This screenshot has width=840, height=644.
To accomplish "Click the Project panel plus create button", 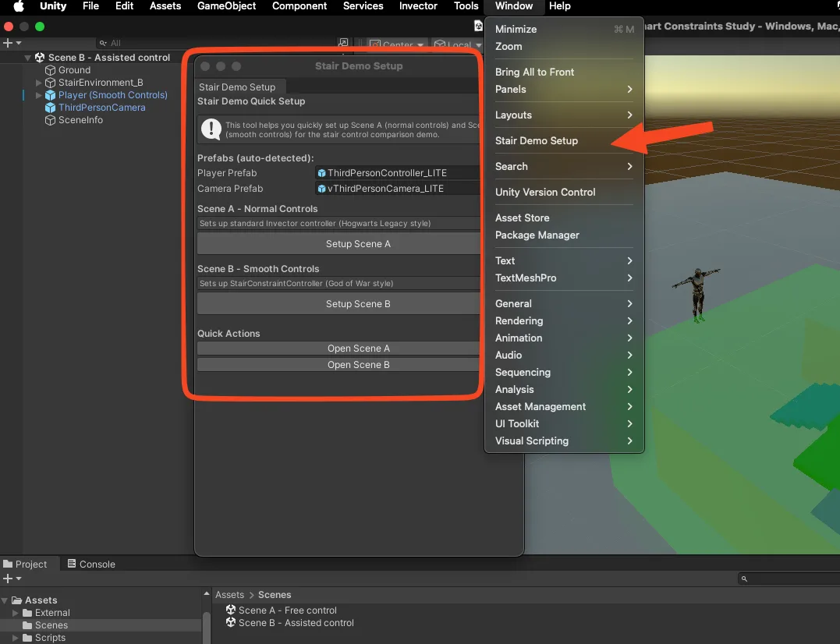I will click(11, 579).
